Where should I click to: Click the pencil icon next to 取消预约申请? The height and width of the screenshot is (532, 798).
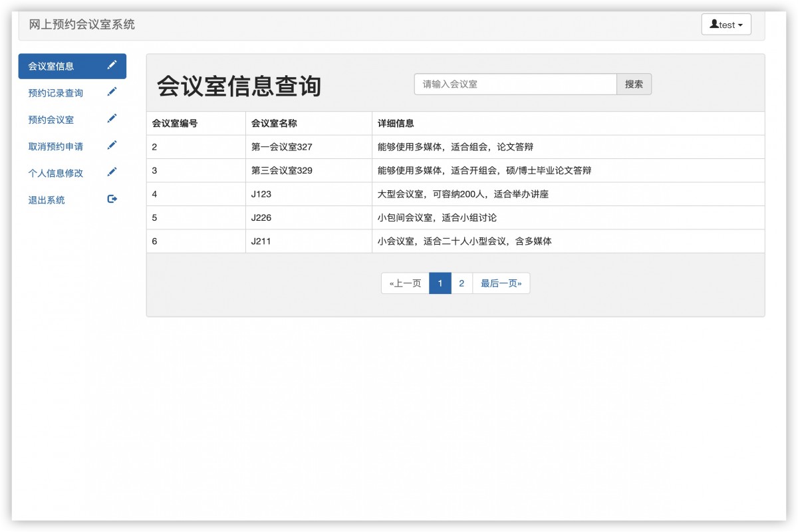112,145
